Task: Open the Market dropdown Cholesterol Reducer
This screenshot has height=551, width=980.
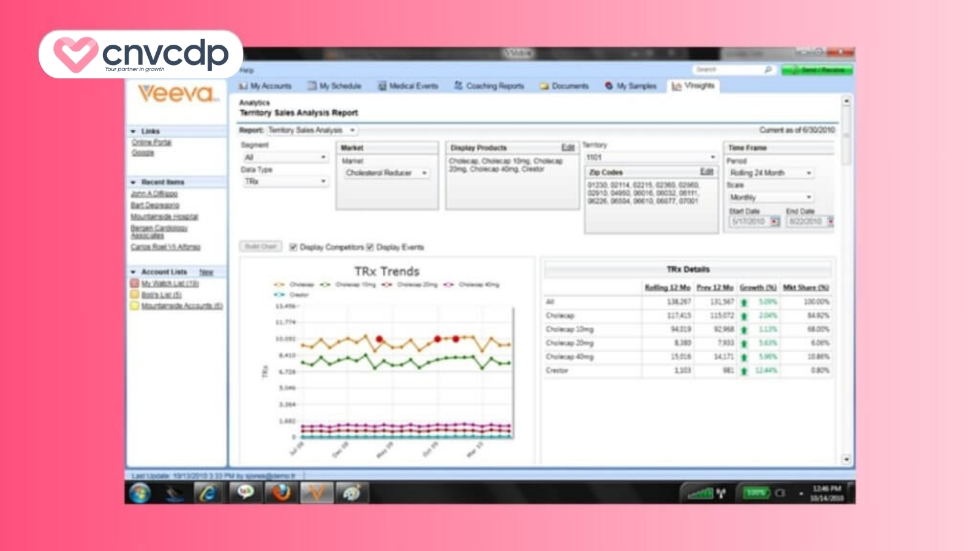Action: pyautogui.click(x=386, y=173)
